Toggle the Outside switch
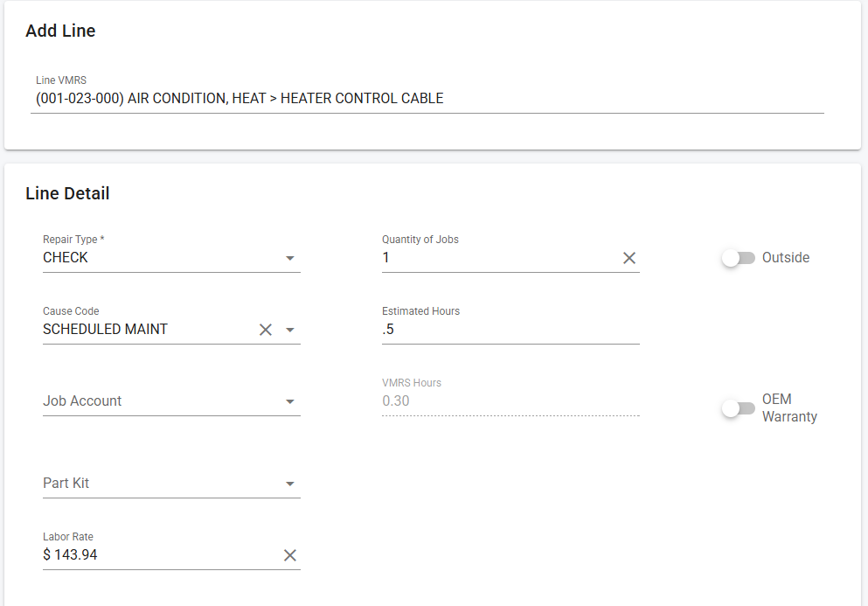Screen dimensions: 868x606 (x=738, y=258)
